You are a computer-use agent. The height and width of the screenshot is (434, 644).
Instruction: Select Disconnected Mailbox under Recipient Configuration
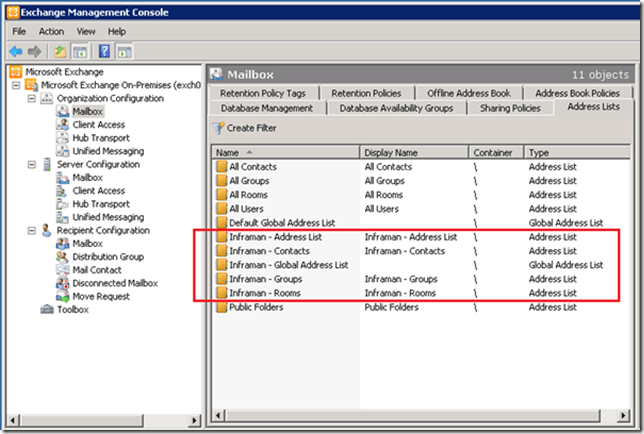(114, 283)
